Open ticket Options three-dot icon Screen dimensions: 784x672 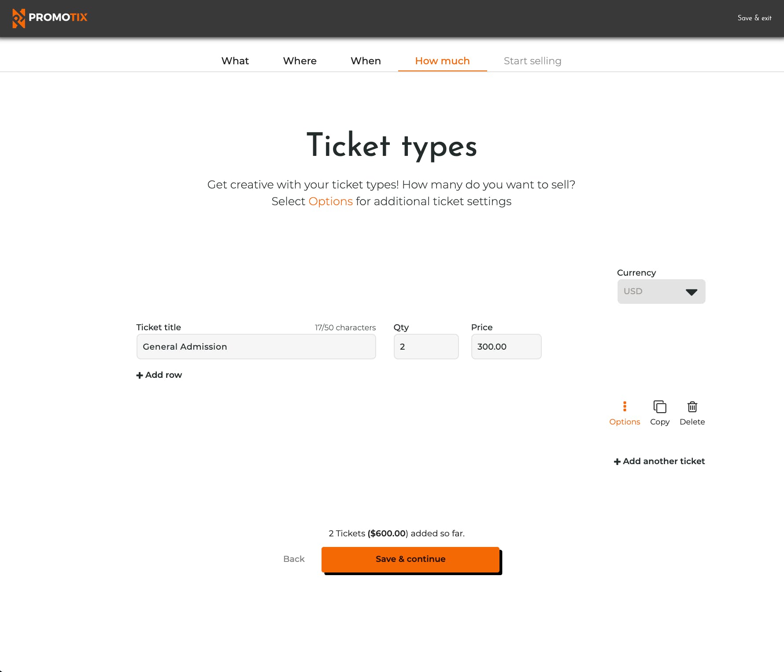pos(625,406)
